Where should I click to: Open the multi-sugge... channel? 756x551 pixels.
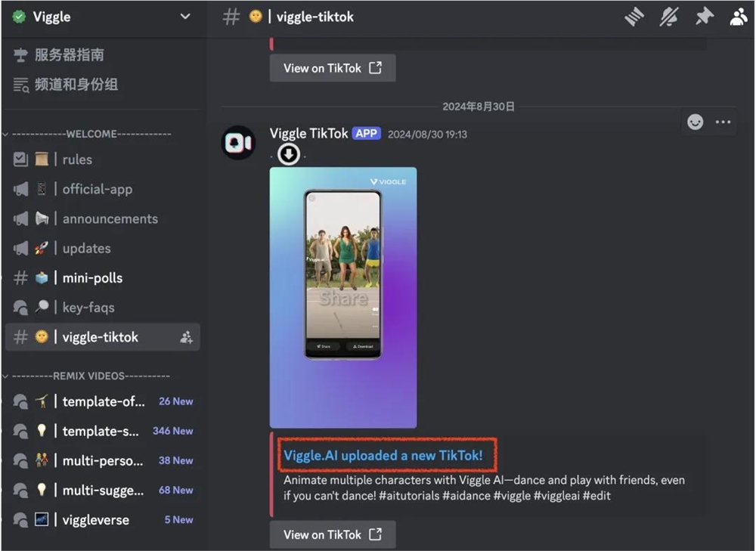[x=102, y=491]
